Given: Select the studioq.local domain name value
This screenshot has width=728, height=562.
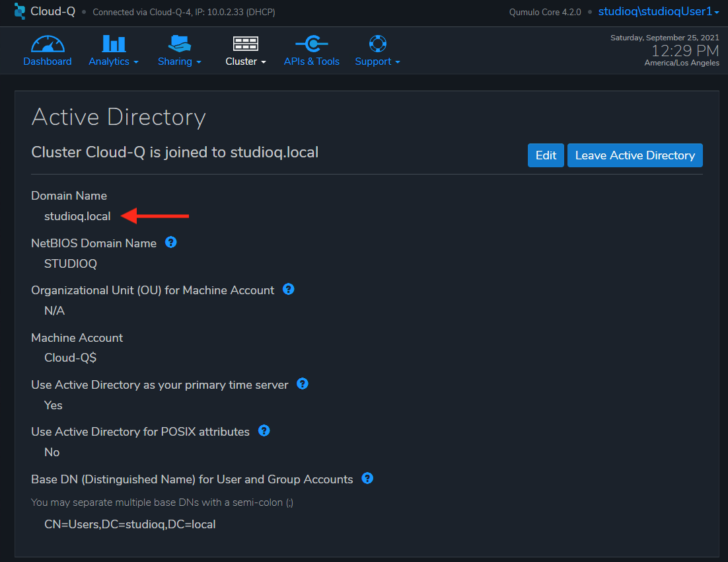Looking at the screenshot, I should [77, 216].
